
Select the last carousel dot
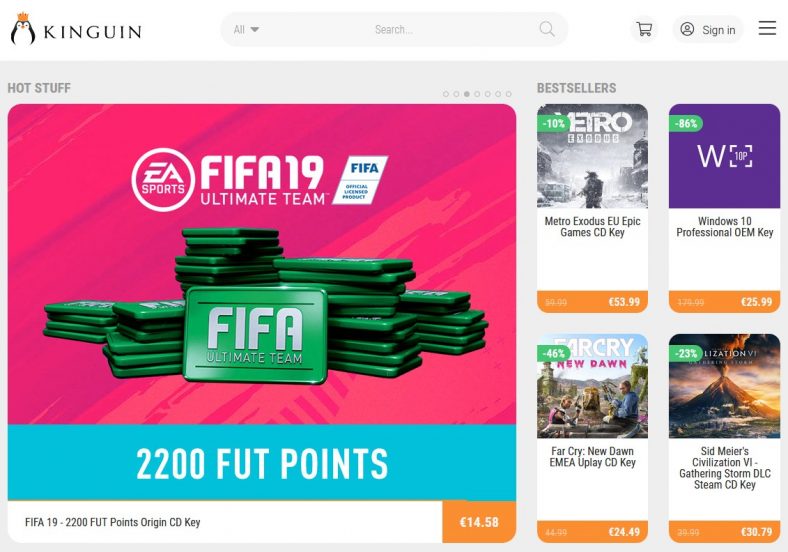pyautogui.click(x=509, y=94)
